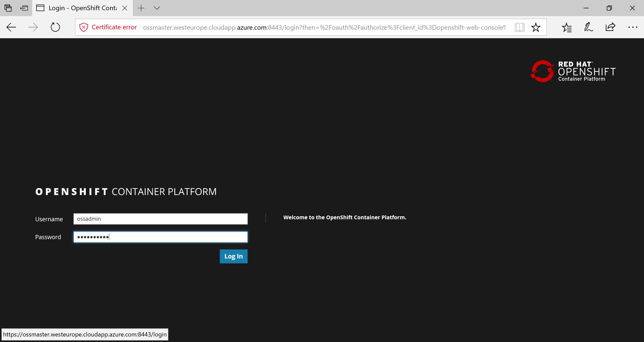Image resolution: width=644 pixels, height=342 pixels.
Task: Show tabs you've set aside
Action: (8, 8)
